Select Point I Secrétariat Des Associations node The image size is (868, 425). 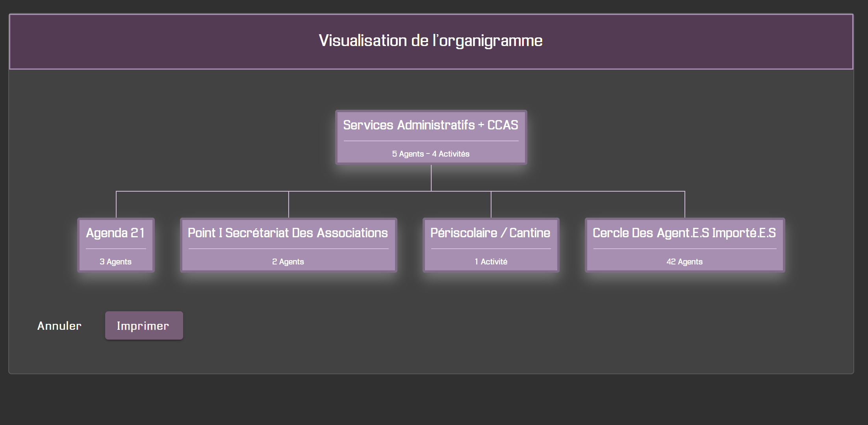click(x=288, y=245)
